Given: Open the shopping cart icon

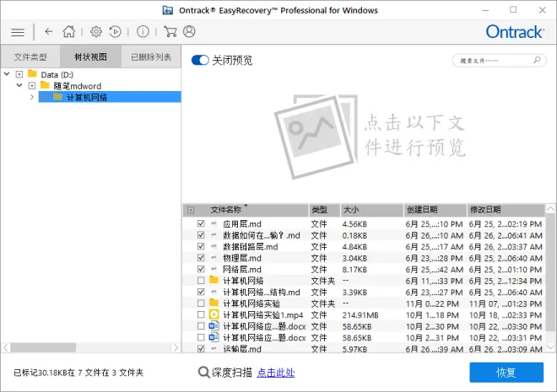Looking at the screenshot, I should (x=170, y=31).
